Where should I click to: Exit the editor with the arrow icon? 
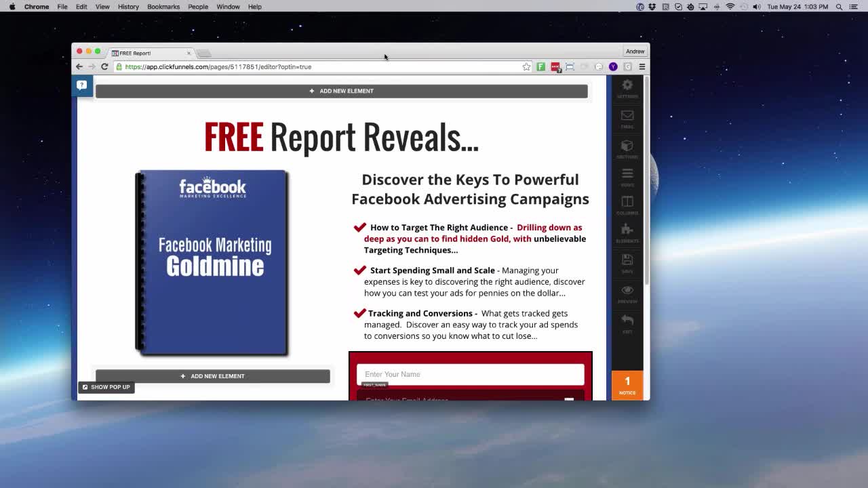pyautogui.click(x=627, y=323)
